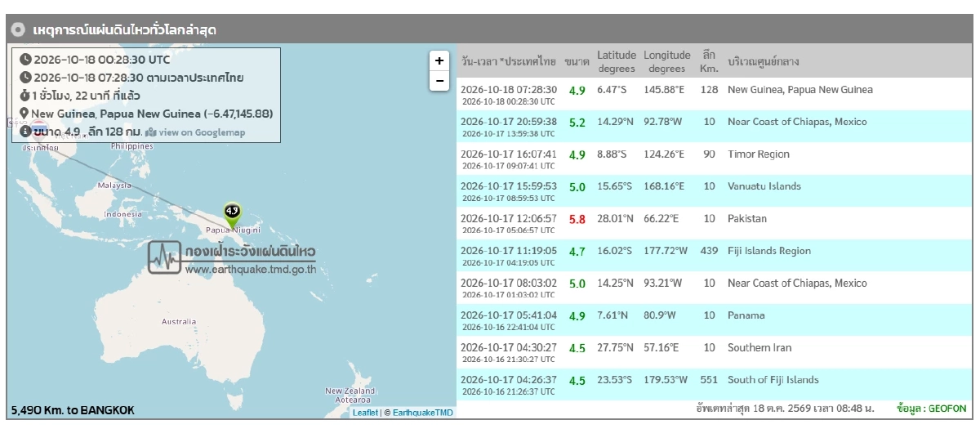Zoom out on the earthquake map
Viewport: 980px width, 429px height.
[439, 80]
